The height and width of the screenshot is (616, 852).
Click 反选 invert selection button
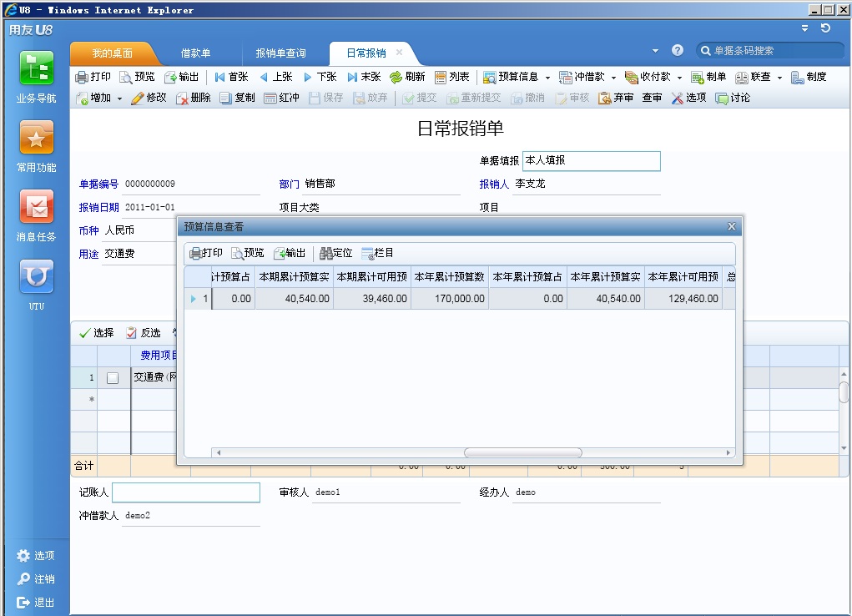pos(144,333)
